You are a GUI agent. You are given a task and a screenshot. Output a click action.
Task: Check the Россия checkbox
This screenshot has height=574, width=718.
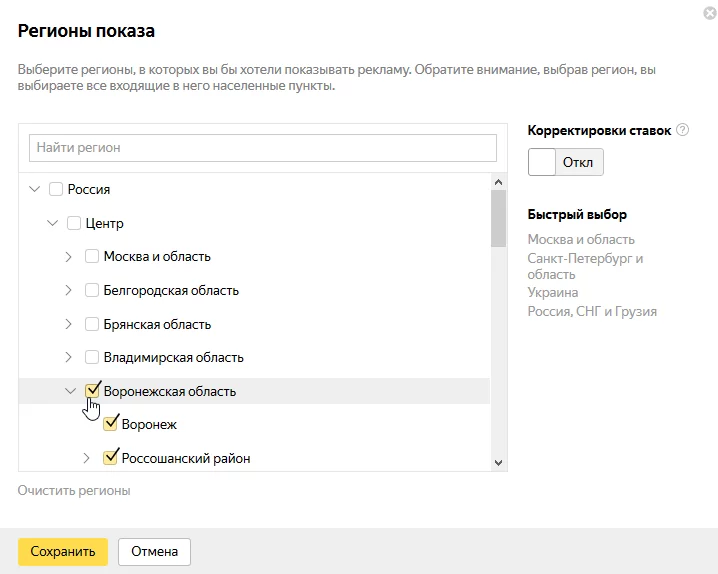(56, 189)
